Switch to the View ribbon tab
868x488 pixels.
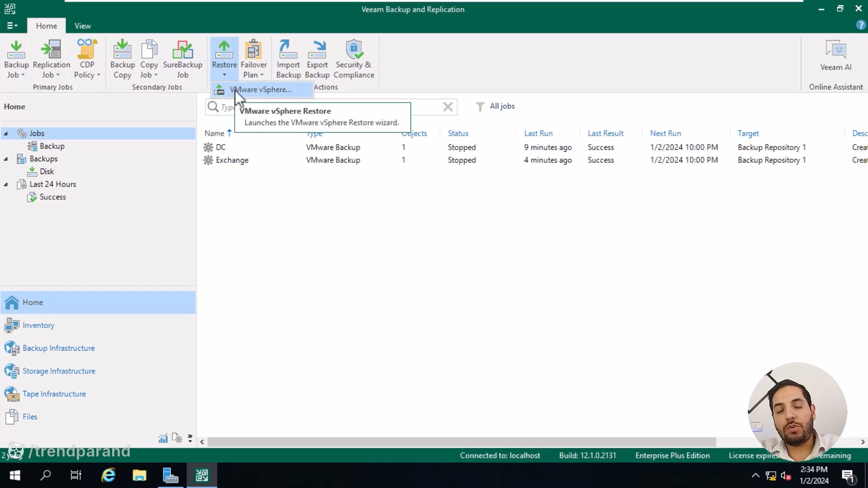click(x=82, y=26)
